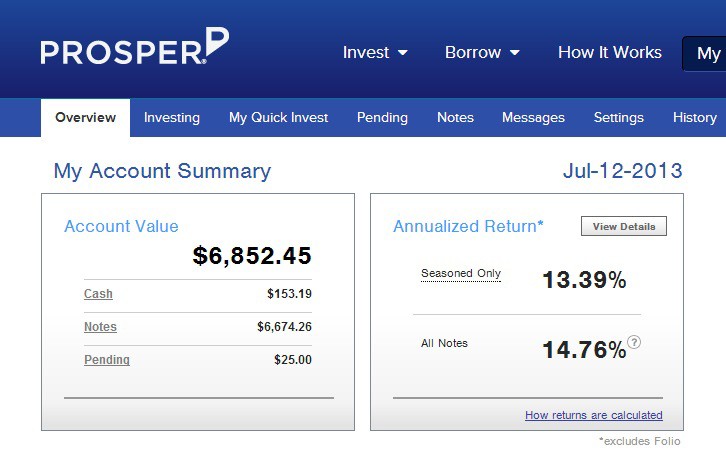
Task: Expand the Borrow dropdown menu
Action: [482, 52]
